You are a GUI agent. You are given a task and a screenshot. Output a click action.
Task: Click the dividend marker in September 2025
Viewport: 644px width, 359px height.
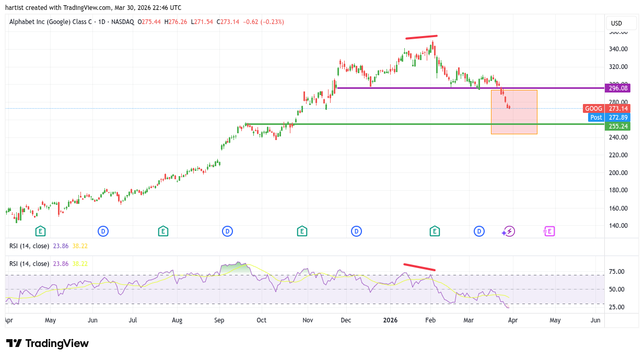click(227, 231)
